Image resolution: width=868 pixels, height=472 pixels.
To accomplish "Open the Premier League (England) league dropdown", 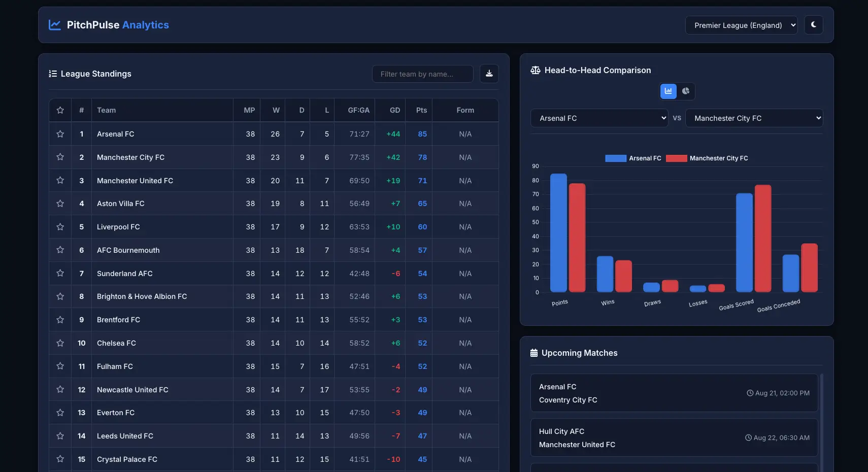I will 741,25.
